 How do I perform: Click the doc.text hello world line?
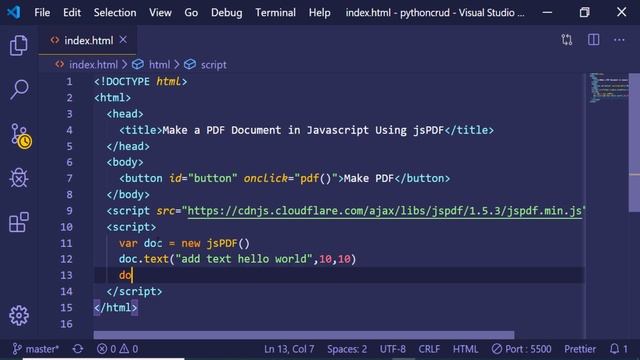238,259
